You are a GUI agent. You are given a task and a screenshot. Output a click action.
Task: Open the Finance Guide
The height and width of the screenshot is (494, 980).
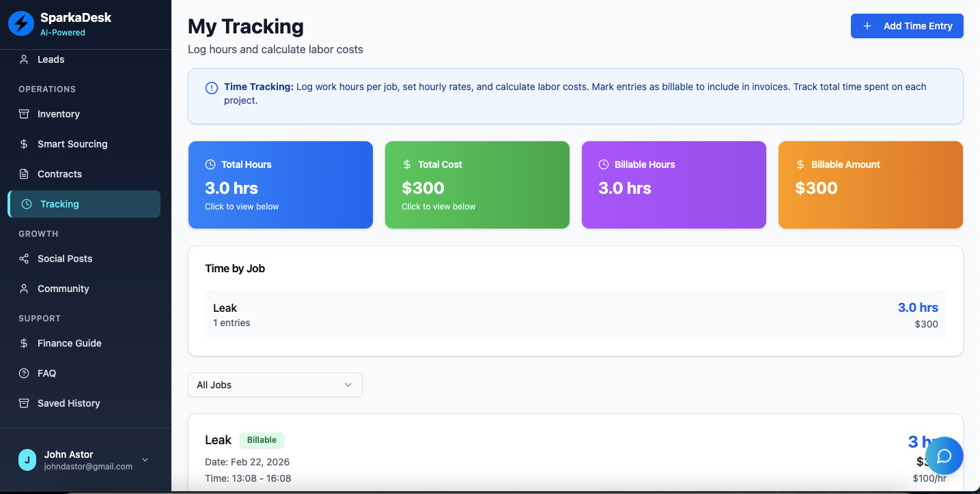(84, 343)
